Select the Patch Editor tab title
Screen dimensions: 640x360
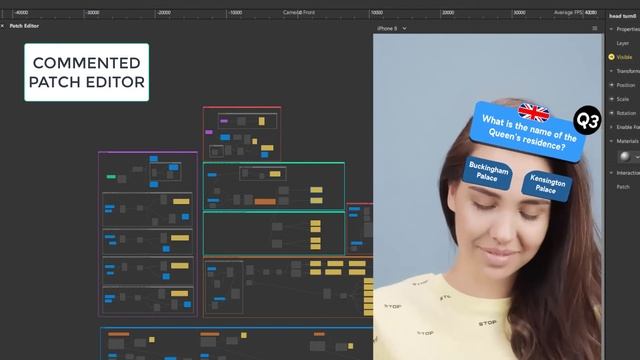tap(24, 26)
